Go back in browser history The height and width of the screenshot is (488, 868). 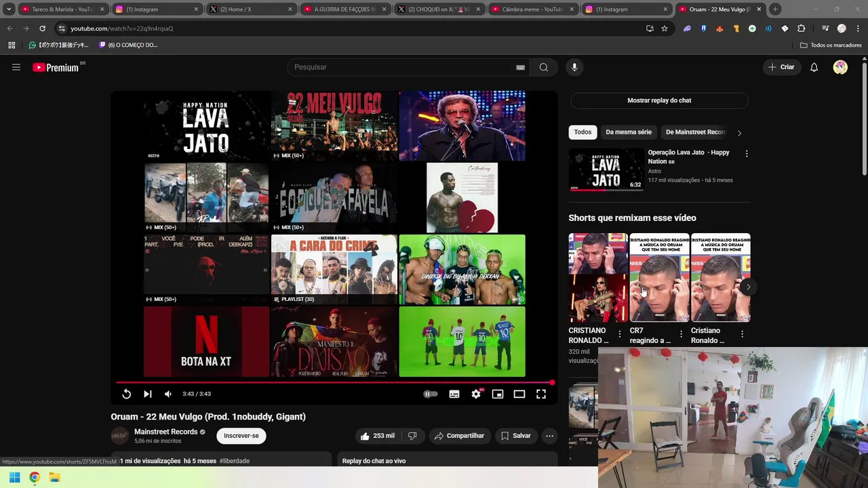click(9, 28)
